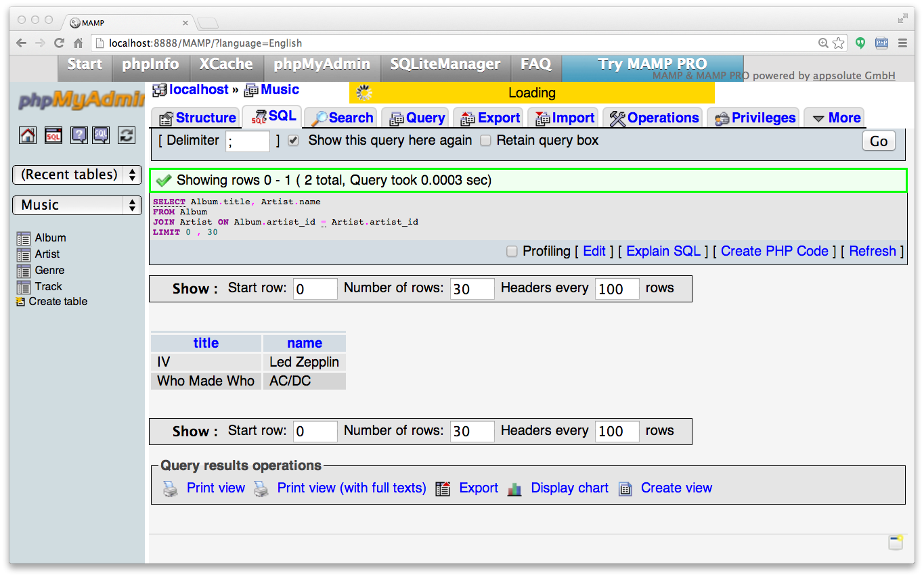Expand the More tab menu

pyautogui.click(x=836, y=118)
